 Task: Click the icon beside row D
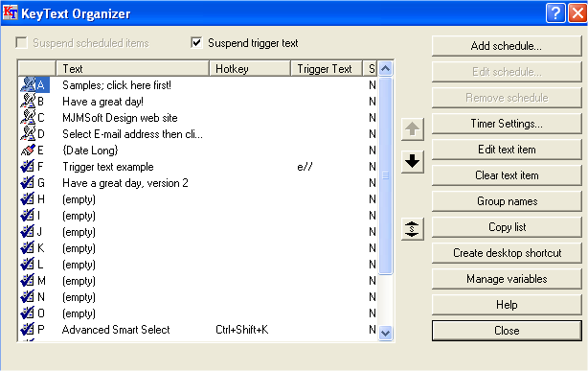(x=28, y=133)
